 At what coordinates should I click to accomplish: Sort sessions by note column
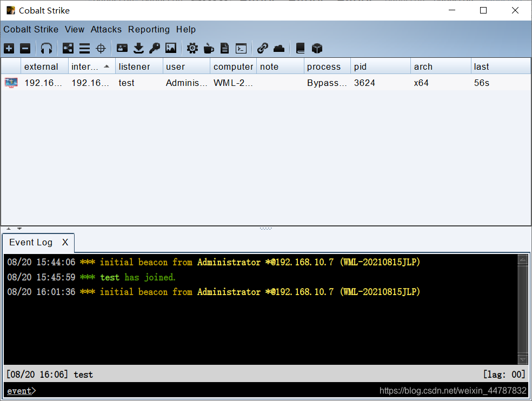coord(280,66)
